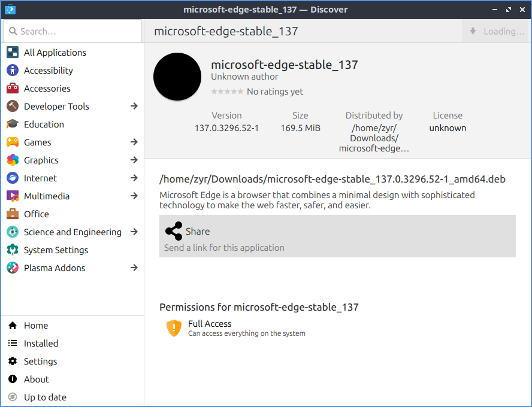Click the Search input field

tap(72, 31)
